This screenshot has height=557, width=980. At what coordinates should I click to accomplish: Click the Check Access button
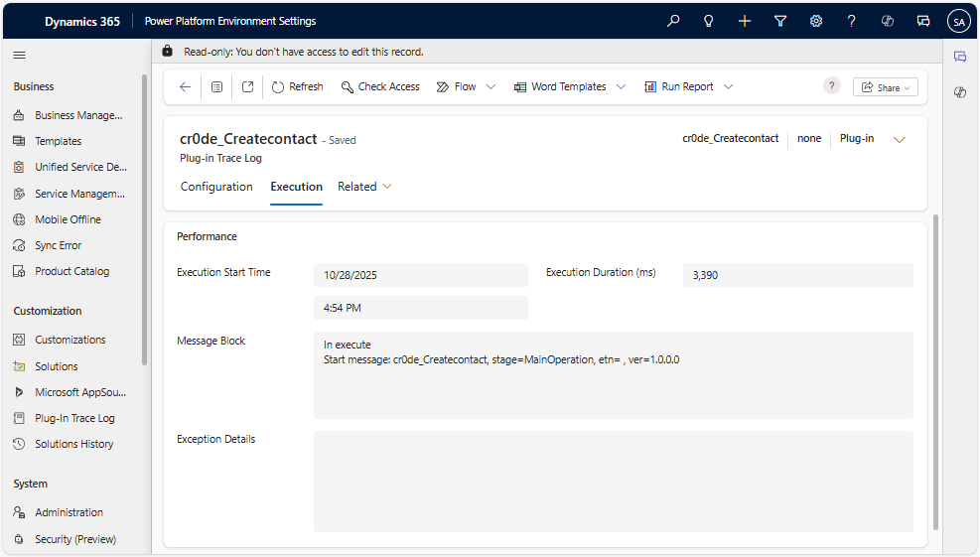380,87
